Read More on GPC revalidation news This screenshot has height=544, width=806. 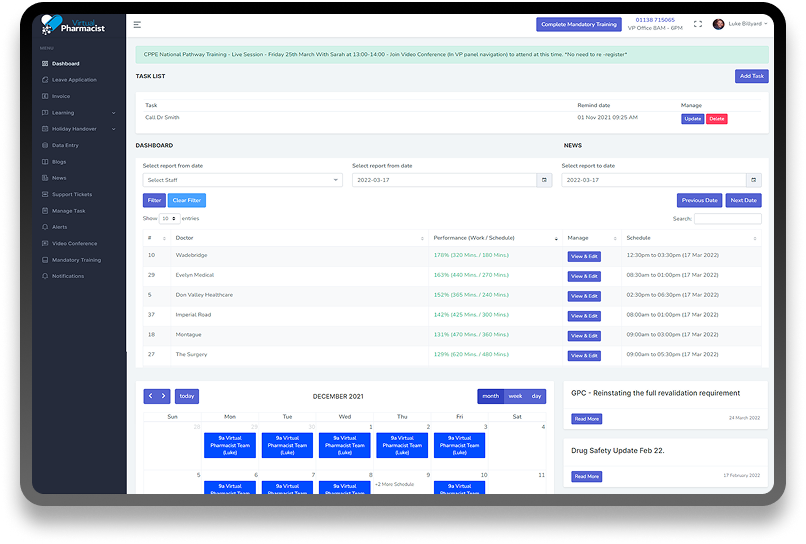(587, 419)
